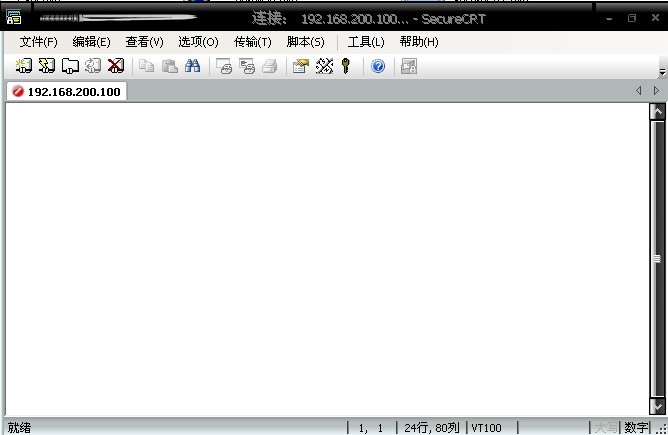Click the Paste toolbar icon
The height and width of the screenshot is (435, 668).
tap(170, 66)
